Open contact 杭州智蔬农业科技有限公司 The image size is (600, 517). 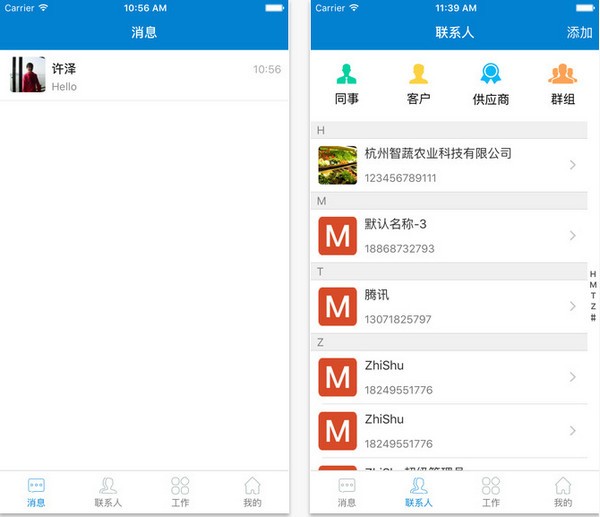(x=449, y=165)
